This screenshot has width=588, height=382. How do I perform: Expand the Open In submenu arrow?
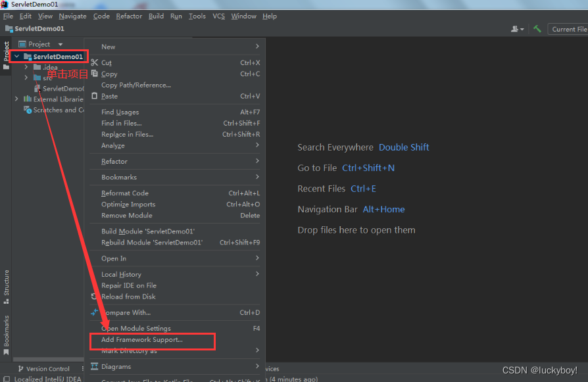click(257, 258)
